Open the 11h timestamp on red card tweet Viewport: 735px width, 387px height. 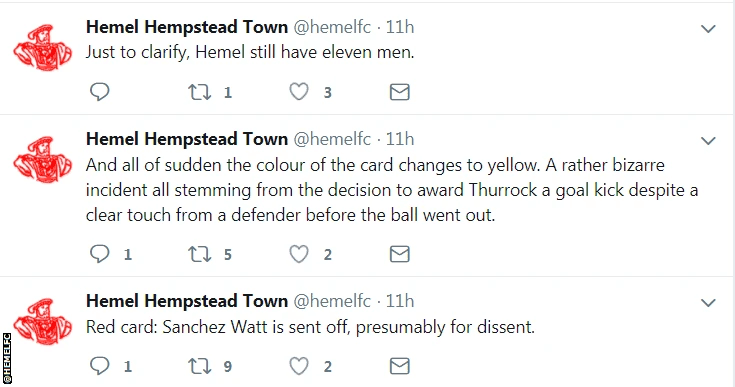tap(400, 301)
